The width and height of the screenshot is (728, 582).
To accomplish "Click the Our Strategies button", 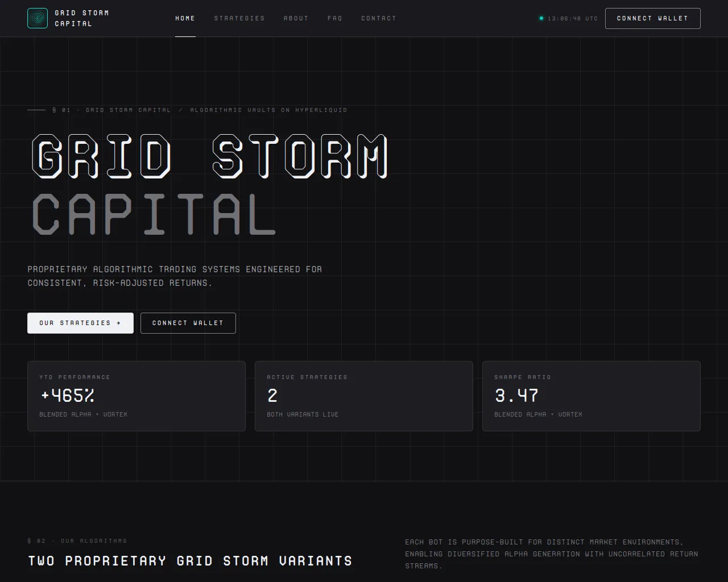I will click(80, 323).
